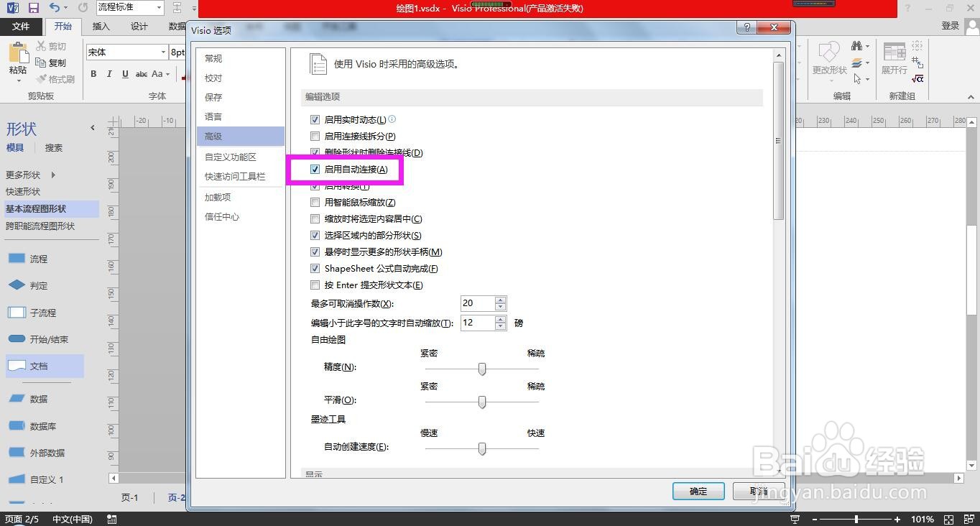Click the dialog Help question mark
This screenshot has height=526, width=980.
pyautogui.click(x=747, y=27)
